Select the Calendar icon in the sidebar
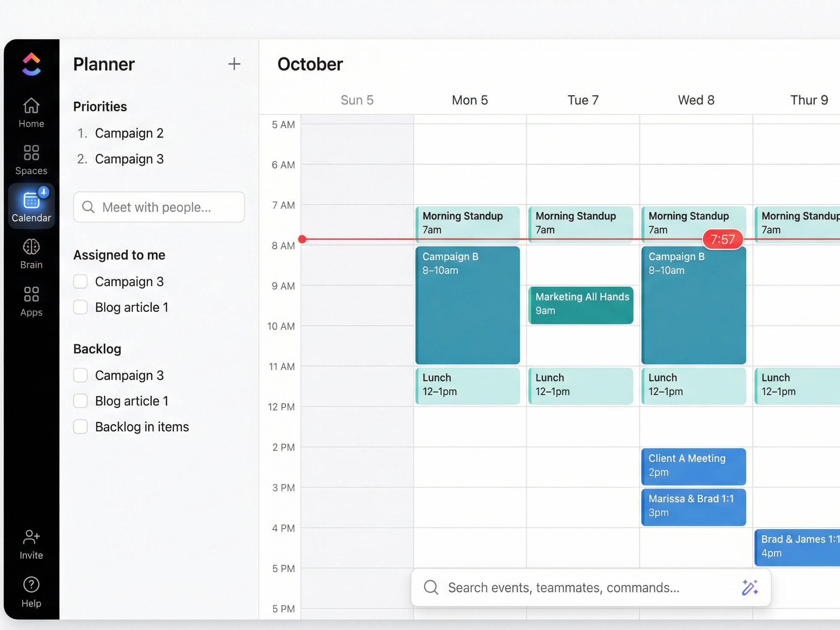 click(x=30, y=206)
